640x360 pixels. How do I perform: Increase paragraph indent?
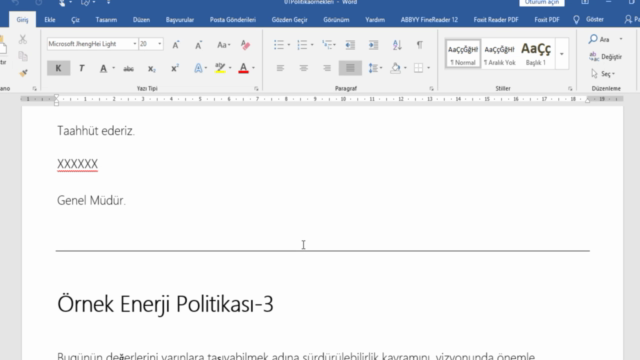(x=373, y=44)
